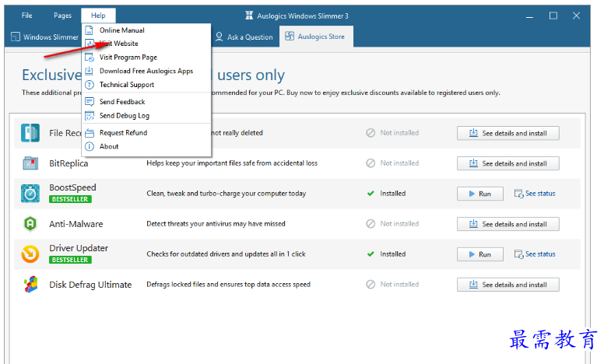Open the Pages menu

[62, 16]
